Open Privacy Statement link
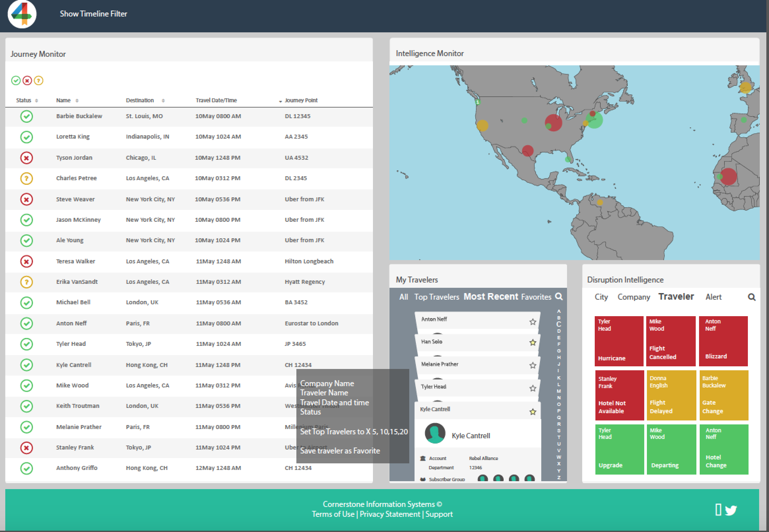Screen dimensions: 769x532 tap(390, 514)
